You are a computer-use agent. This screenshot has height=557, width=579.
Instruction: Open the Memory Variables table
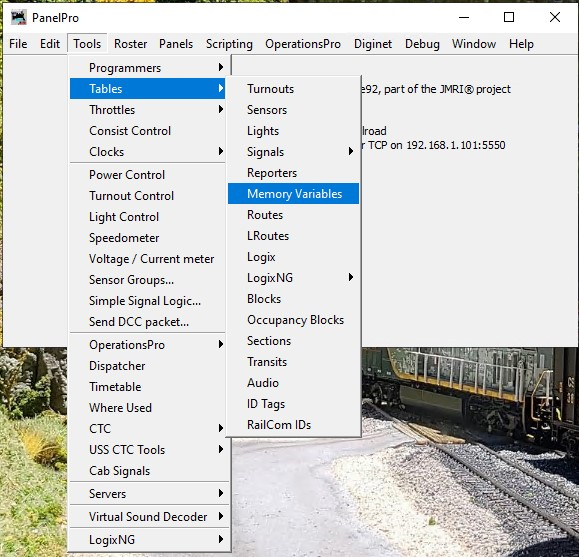tap(293, 194)
